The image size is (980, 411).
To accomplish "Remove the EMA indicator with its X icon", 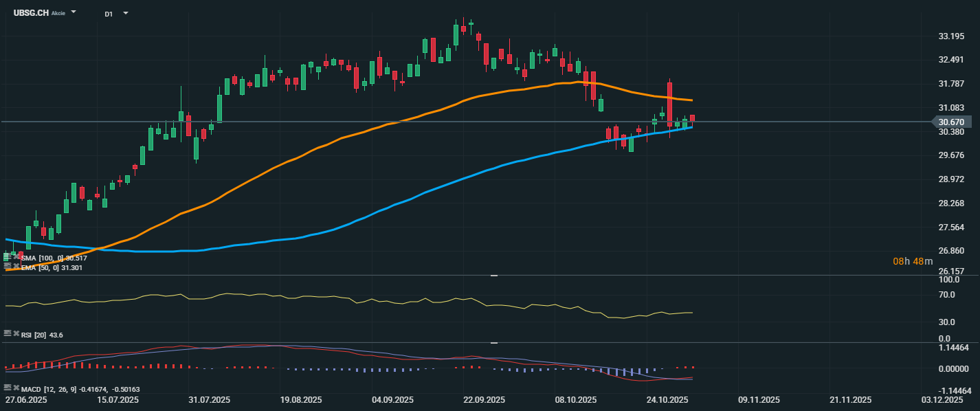I will point(16,266).
